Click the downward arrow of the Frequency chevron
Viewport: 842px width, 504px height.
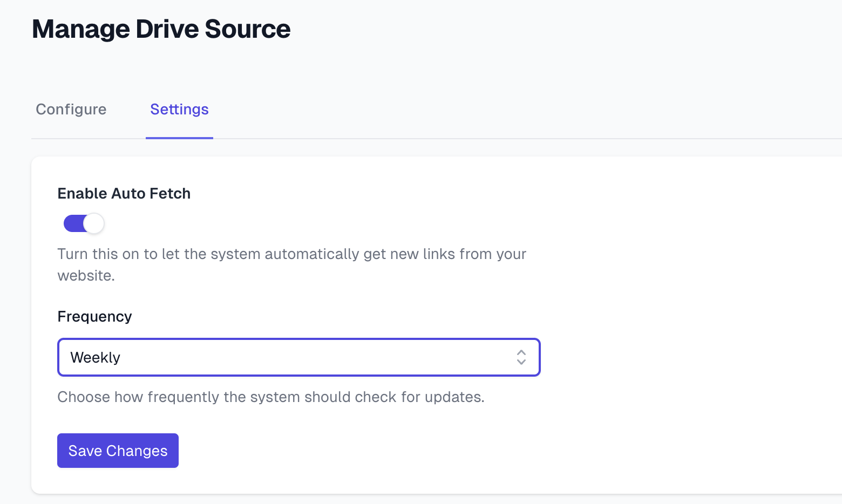(521, 362)
